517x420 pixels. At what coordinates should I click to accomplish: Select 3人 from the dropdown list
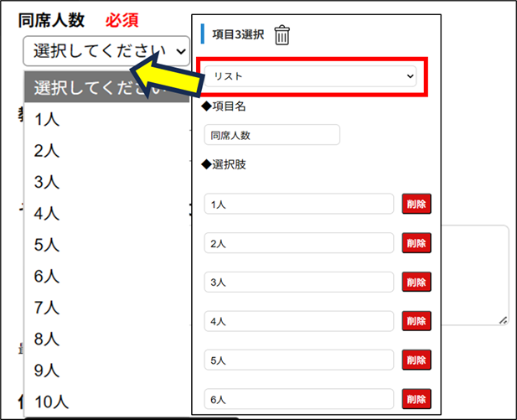(47, 182)
